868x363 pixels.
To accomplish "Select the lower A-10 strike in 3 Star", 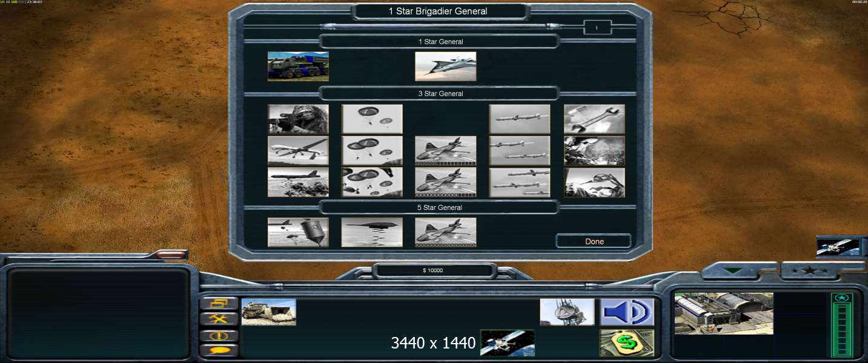I will [x=445, y=182].
